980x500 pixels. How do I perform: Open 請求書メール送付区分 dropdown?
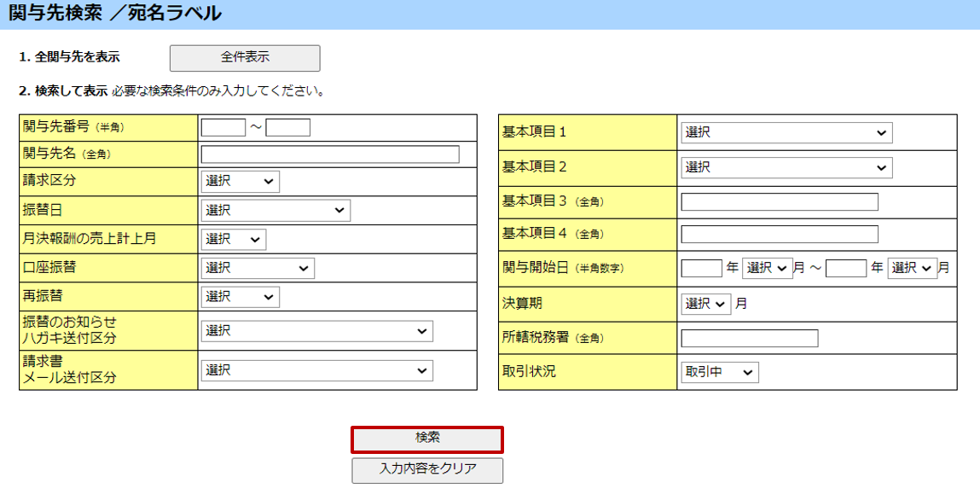click(x=316, y=370)
